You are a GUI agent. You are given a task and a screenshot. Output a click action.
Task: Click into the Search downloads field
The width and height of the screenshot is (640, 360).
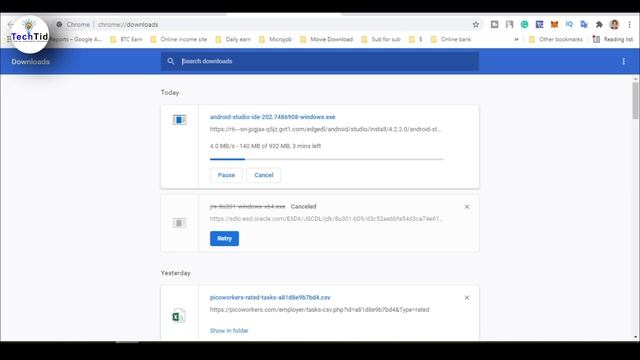[320, 61]
